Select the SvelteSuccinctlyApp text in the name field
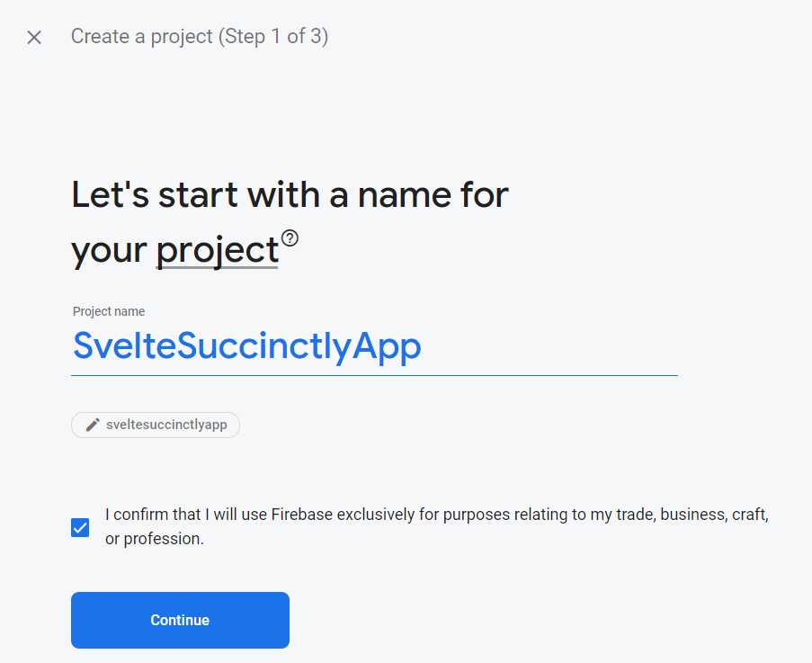812x663 pixels. (246, 346)
